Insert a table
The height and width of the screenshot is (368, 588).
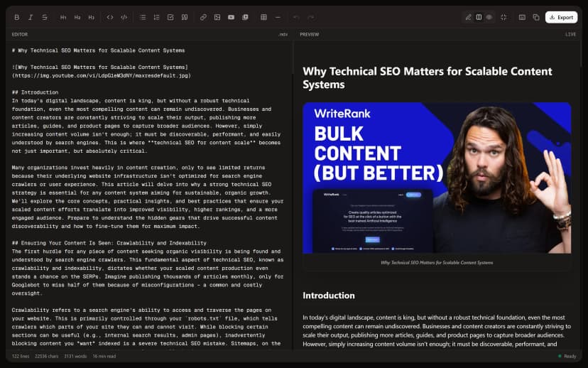pos(263,17)
